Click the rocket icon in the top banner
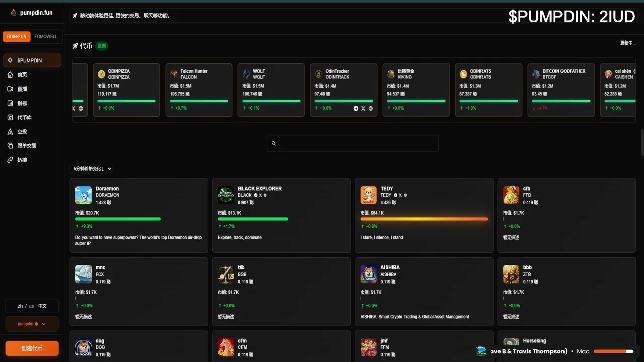 pos(75,16)
